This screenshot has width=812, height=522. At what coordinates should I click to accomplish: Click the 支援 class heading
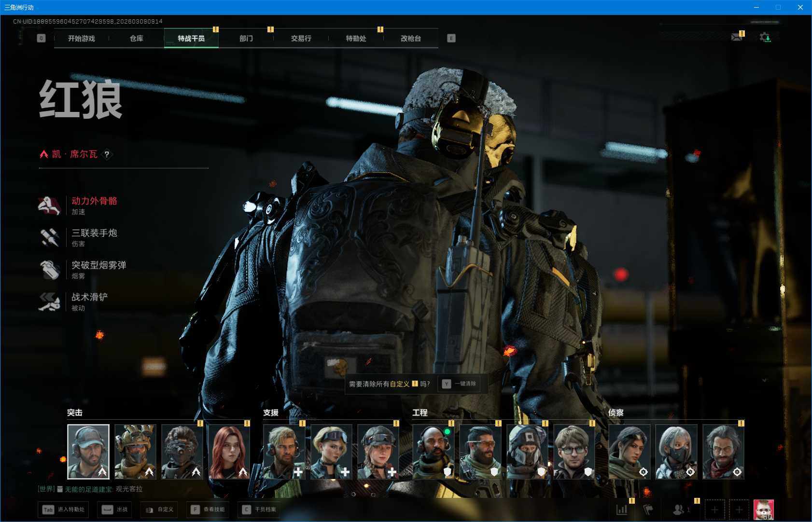coord(271,412)
